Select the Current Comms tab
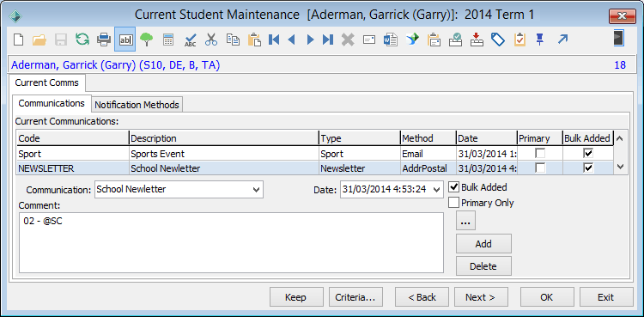Image resolution: width=644 pixels, height=317 pixels. coord(47,82)
